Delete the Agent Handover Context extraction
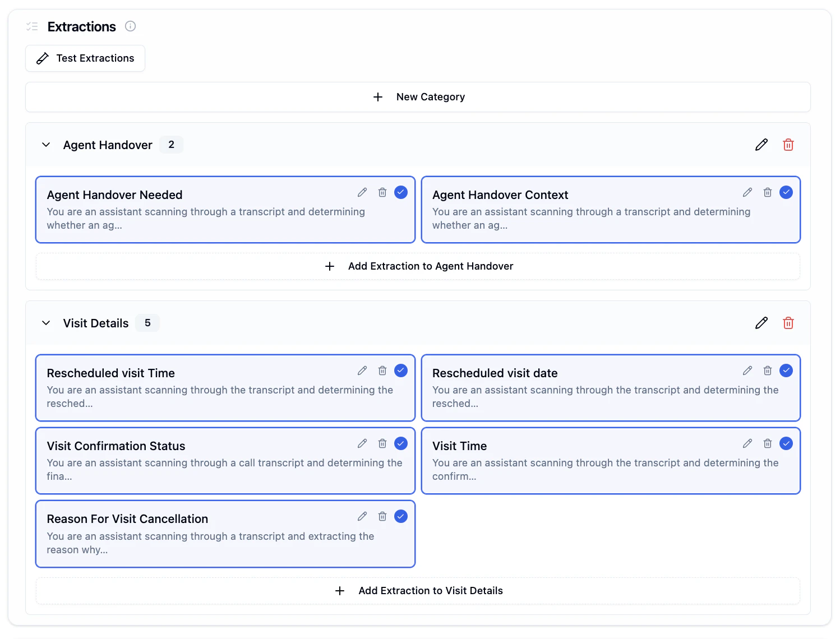Image resolution: width=840 pixels, height=639 pixels. click(x=768, y=192)
